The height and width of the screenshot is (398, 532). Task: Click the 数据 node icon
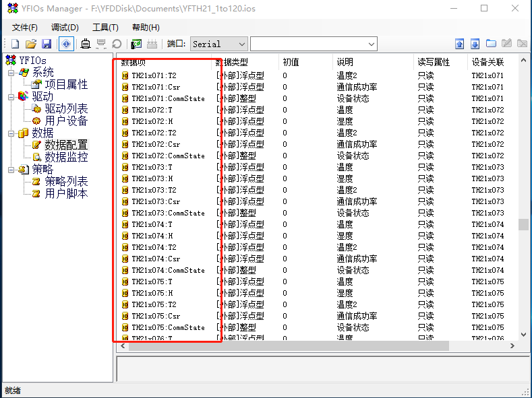click(x=23, y=133)
